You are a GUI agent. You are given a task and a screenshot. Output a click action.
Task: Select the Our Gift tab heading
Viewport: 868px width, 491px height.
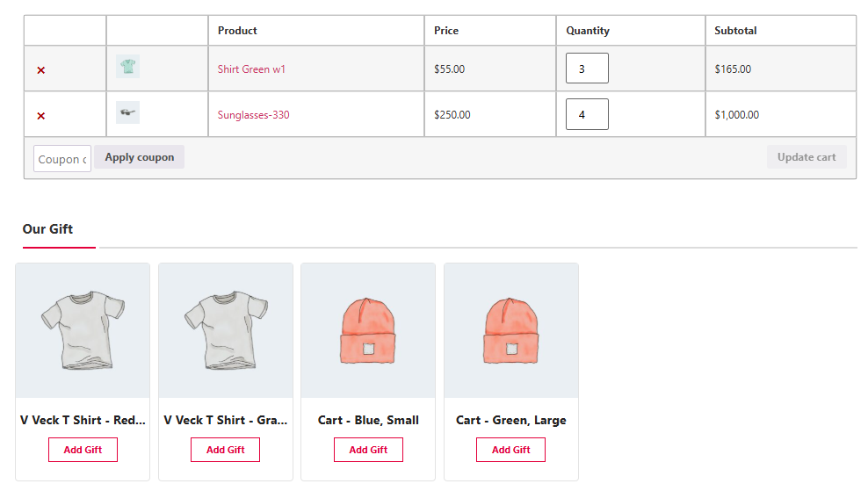pyautogui.click(x=47, y=229)
